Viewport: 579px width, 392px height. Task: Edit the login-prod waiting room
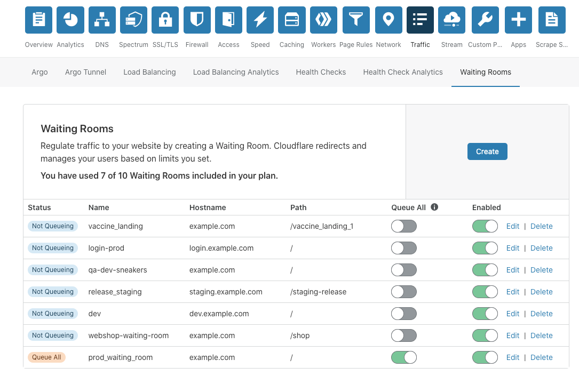[512, 248]
